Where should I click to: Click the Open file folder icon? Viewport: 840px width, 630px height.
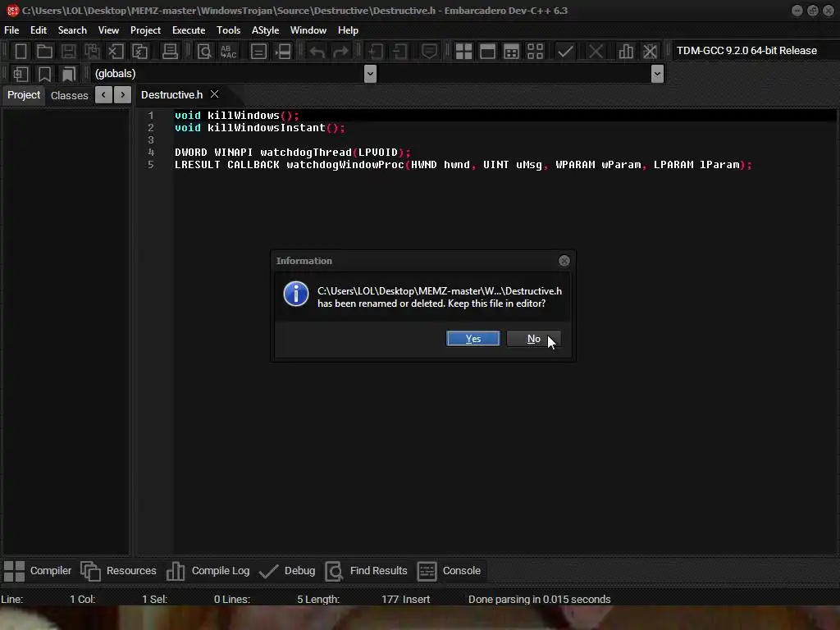44,52
